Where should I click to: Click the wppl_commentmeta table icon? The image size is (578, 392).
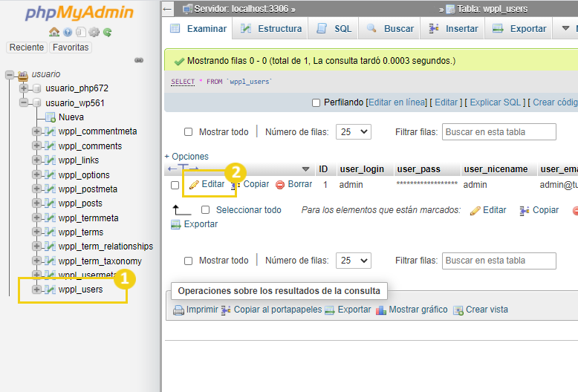click(x=50, y=131)
